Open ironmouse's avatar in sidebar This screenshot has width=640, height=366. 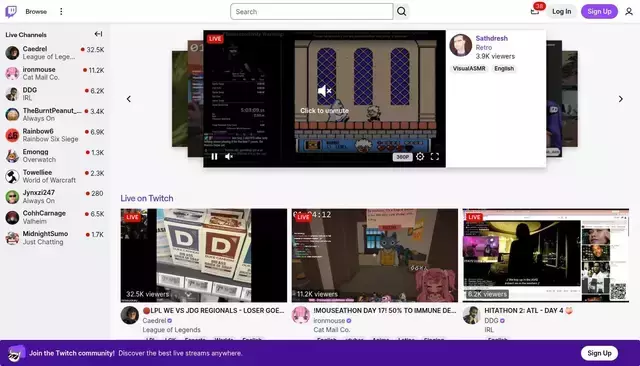click(x=12, y=73)
